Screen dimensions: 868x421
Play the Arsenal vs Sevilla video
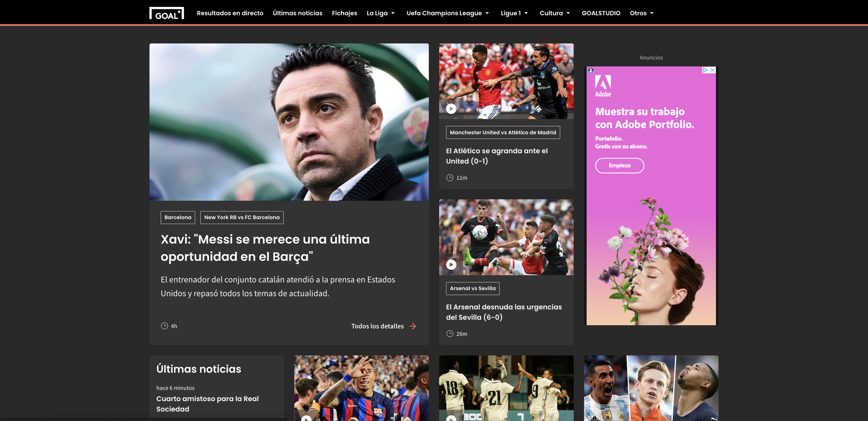(451, 264)
